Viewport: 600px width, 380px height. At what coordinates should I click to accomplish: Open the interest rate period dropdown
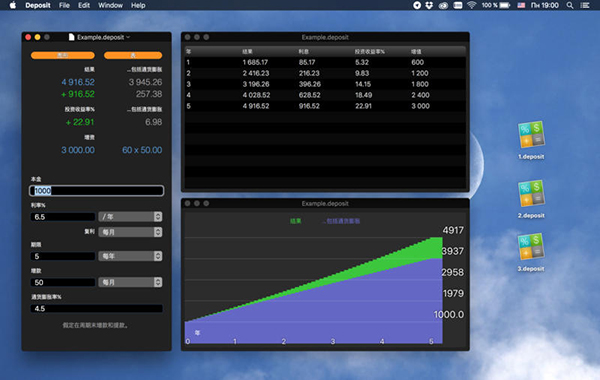click(130, 217)
